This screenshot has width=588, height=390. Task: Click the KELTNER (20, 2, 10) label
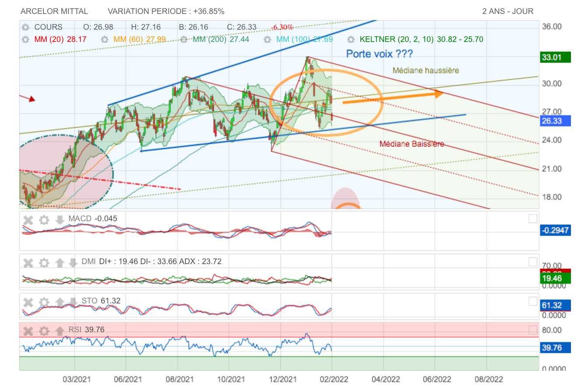(397, 39)
